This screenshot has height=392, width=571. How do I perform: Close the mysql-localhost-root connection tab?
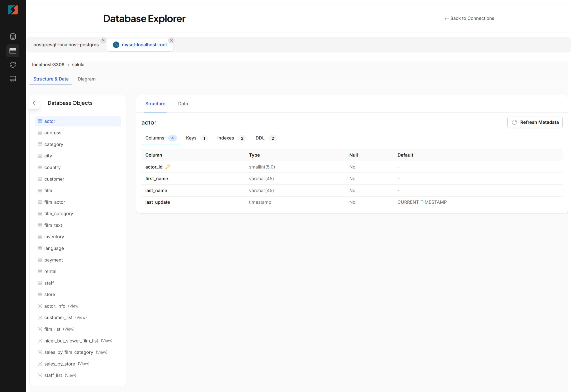pos(172,40)
